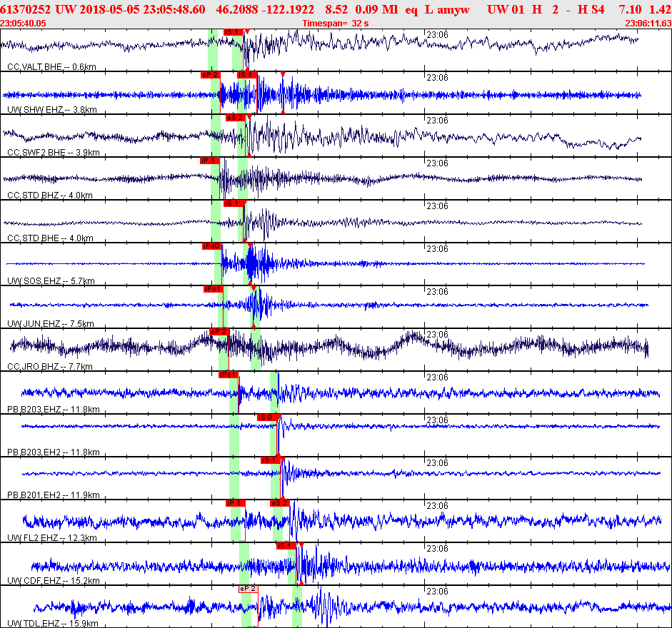Screen dimensions: 672x628
Task: Select the coordinates 46.2088 -122.1922
Action: click(265, 9)
